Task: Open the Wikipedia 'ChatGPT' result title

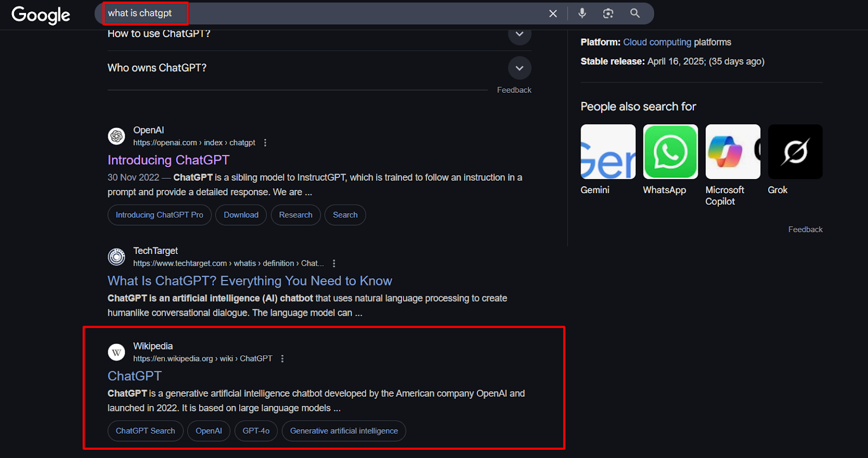Action: click(135, 376)
